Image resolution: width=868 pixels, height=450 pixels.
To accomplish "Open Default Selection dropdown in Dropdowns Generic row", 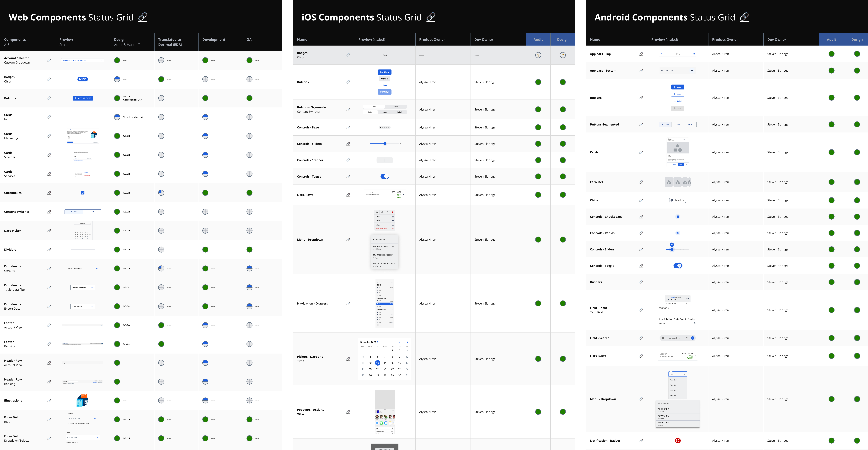I will [83, 268].
